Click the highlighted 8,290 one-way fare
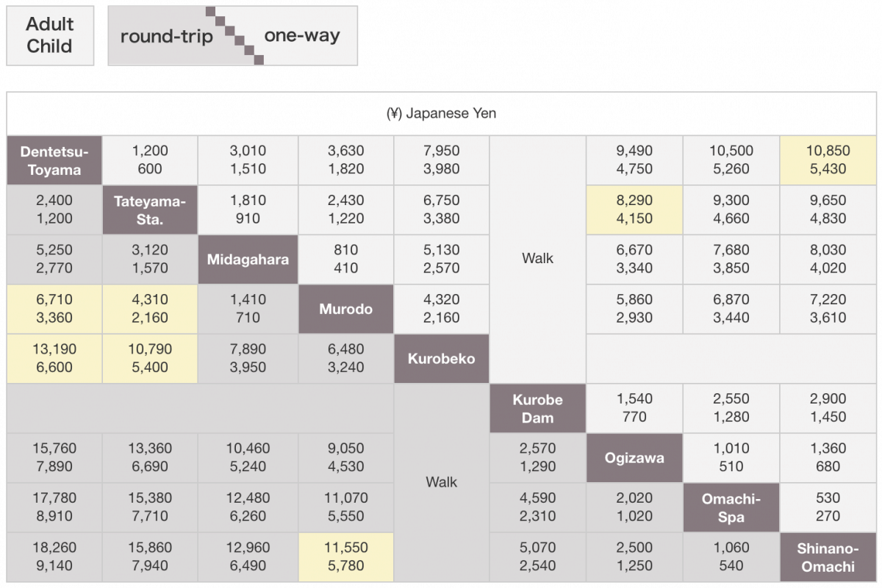 (634, 209)
